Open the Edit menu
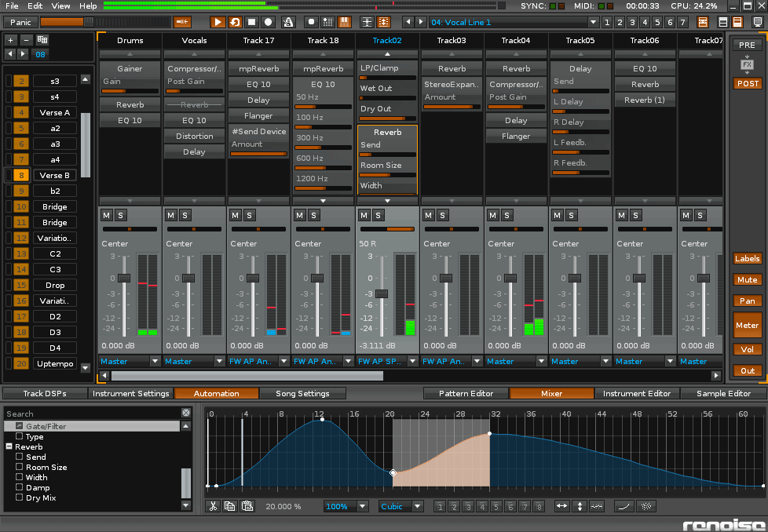 pos(35,5)
